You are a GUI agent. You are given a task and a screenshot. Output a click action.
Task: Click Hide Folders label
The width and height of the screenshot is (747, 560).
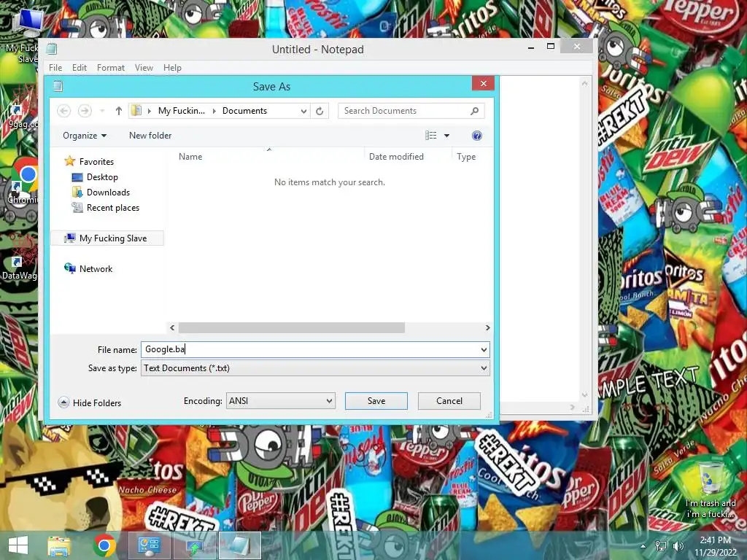tap(97, 402)
